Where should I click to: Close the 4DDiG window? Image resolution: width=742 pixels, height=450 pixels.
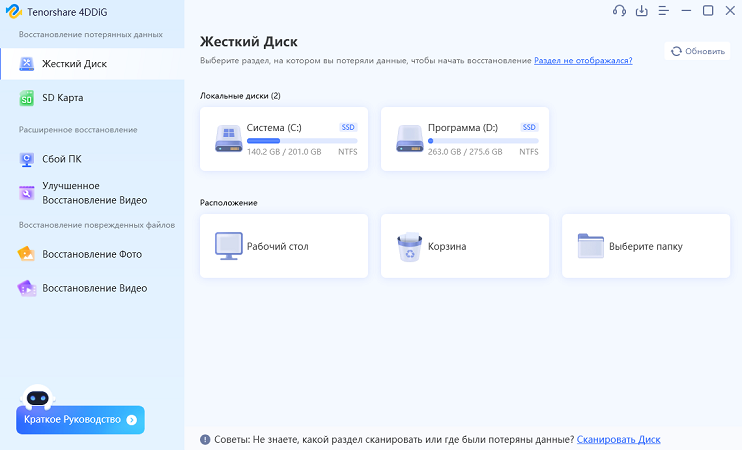pyautogui.click(x=730, y=10)
